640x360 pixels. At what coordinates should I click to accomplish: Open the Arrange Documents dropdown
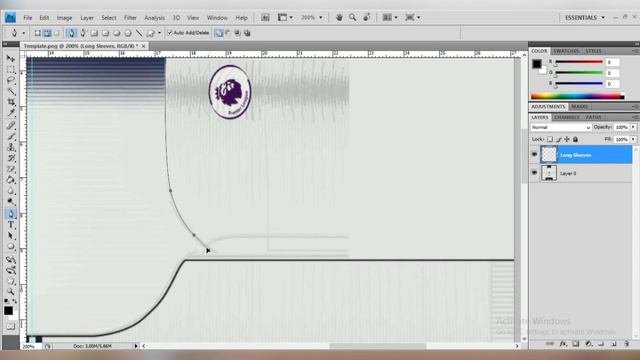coord(389,17)
